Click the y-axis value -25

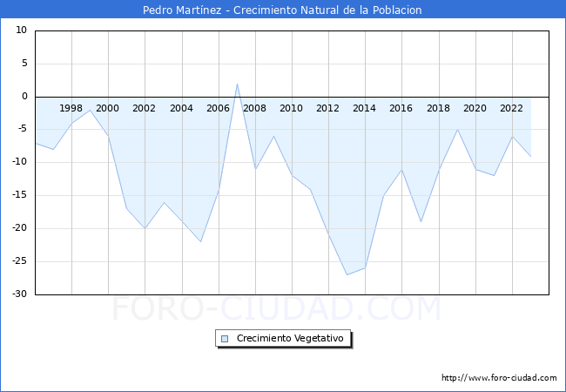pos(19,261)
